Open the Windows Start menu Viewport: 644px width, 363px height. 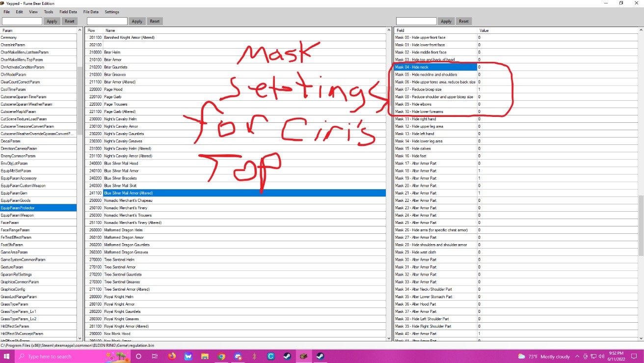tap(7, 356)
